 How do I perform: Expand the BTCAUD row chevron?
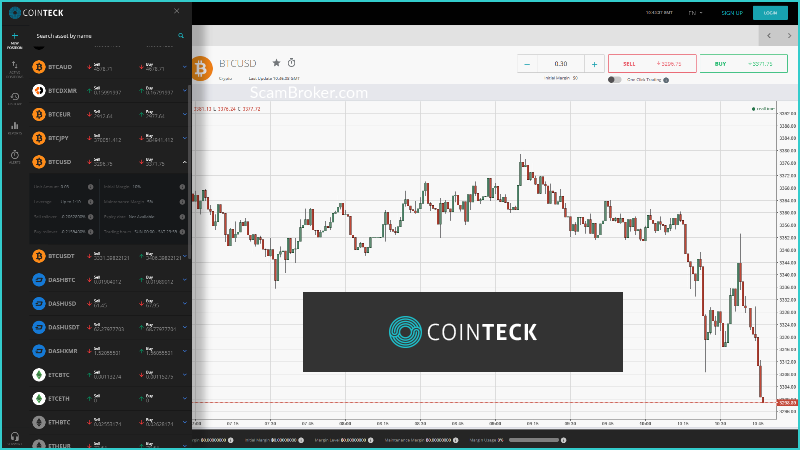185,67
